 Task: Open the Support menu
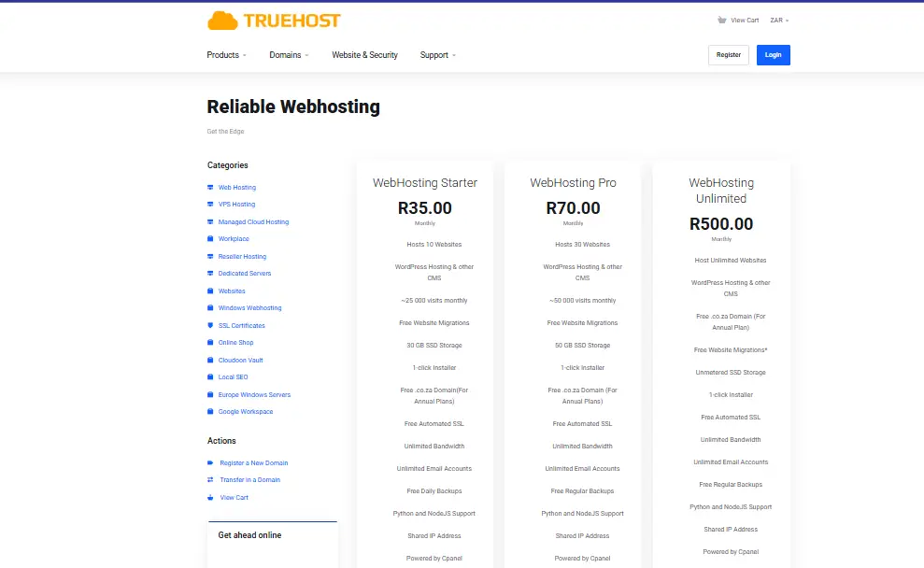(x=435, y=55)
